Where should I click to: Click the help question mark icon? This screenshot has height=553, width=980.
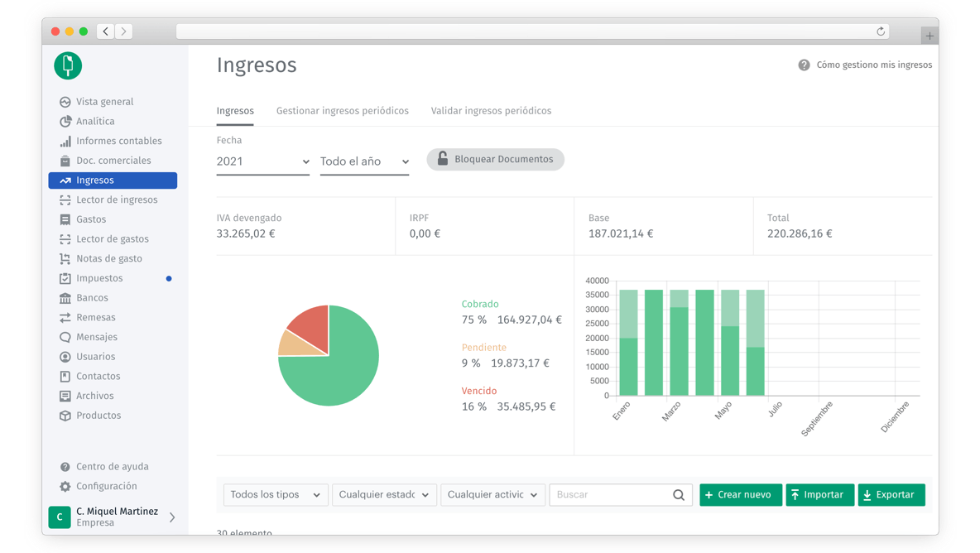(x=804, y=65)
